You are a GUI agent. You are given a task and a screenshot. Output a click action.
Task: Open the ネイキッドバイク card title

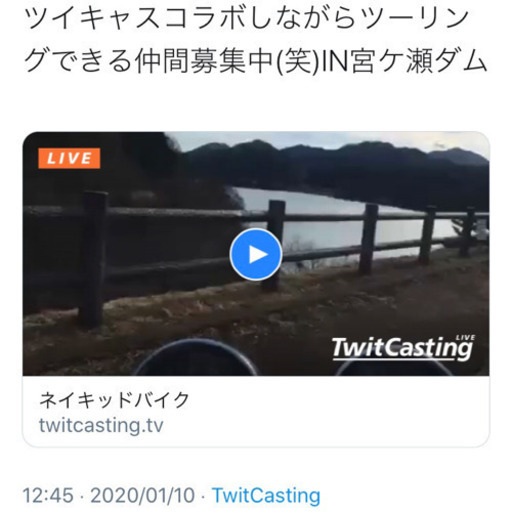click(114, 400)
